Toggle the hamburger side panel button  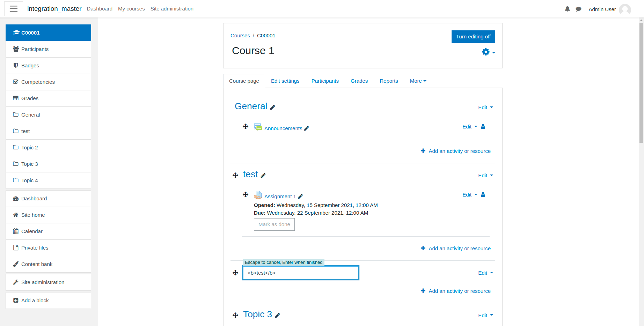tap(14, 9)
